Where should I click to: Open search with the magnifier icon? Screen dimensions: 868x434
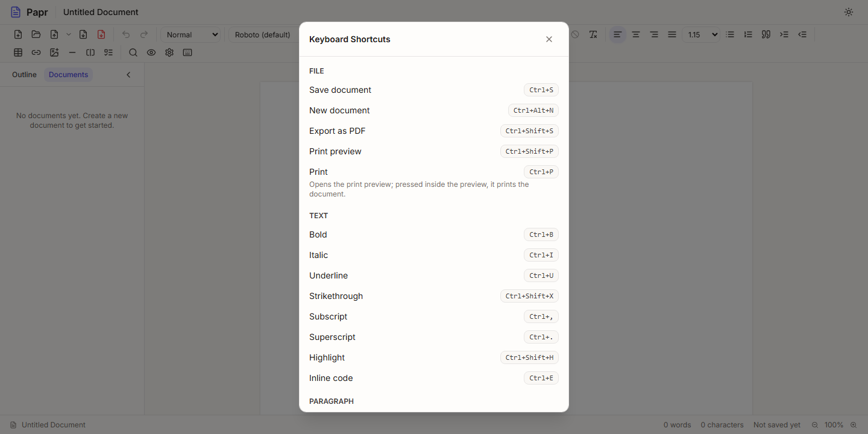point(133,52)
